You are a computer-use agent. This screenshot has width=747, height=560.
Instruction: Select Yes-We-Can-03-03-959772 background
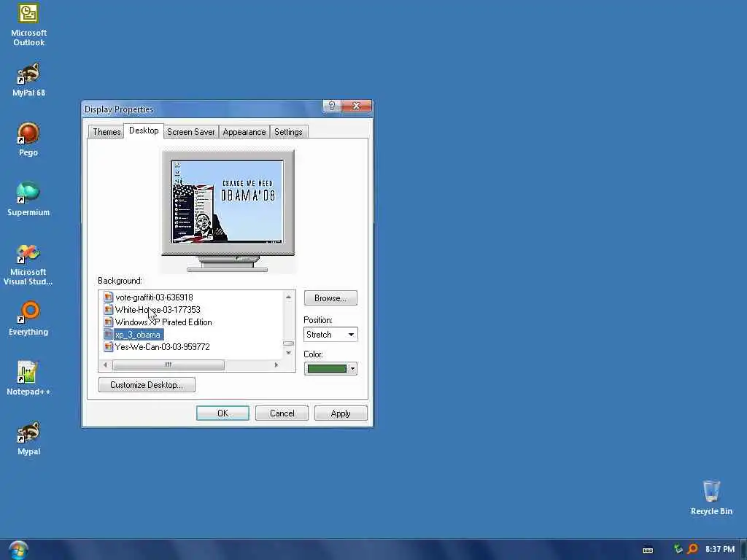click(162, 346)
